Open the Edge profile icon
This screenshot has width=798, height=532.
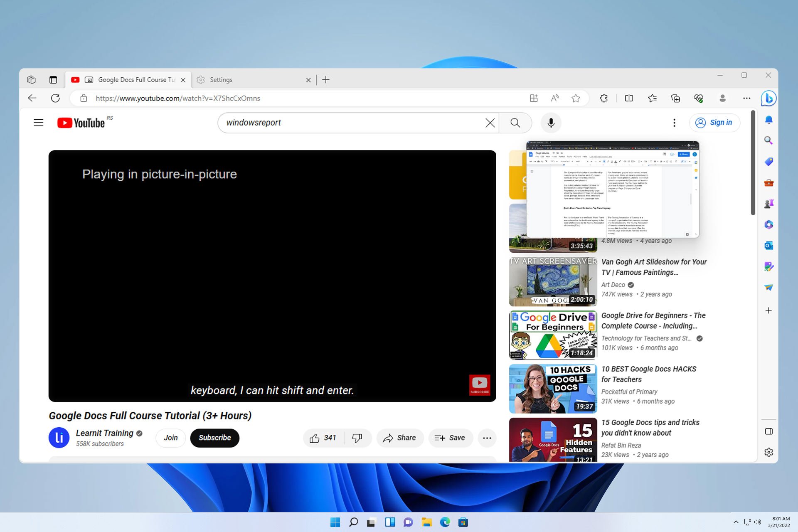point(723,99)
